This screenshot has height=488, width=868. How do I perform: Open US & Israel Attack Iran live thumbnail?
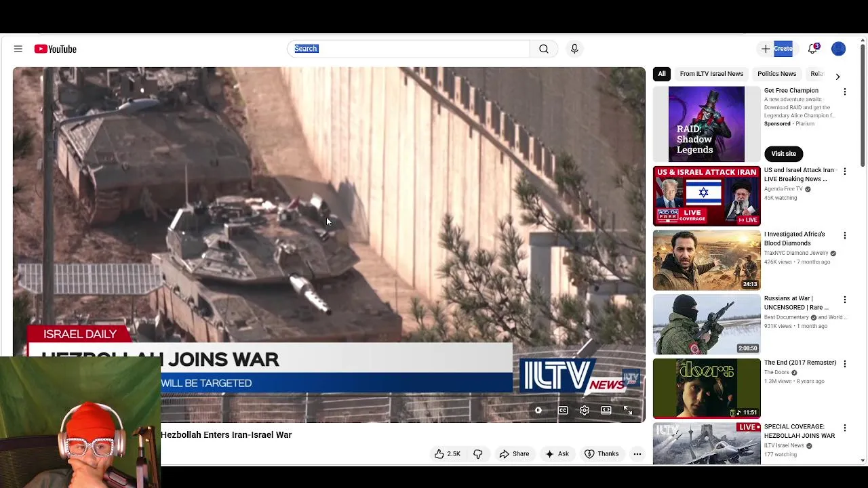[x=707, y=196]
